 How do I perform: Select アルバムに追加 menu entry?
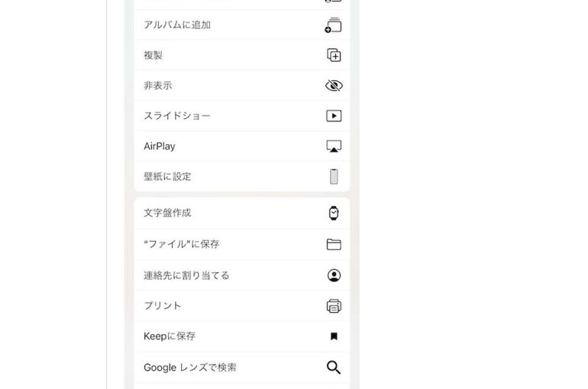point(177,25)
